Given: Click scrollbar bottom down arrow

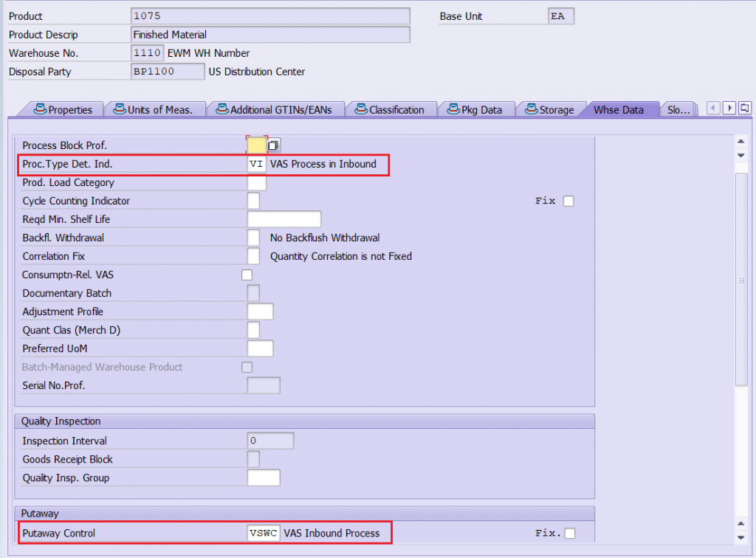Looking at the screenshot, I should tap(741, 537).
